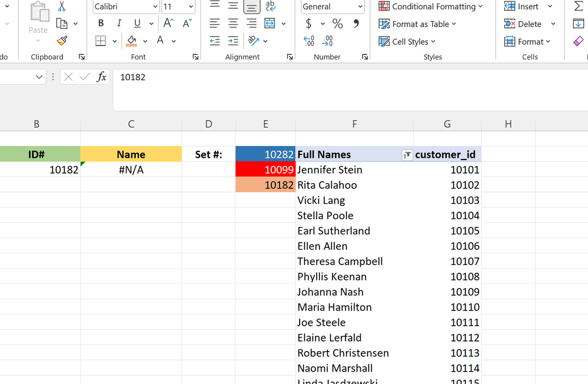Align text left
The width and height of the screenshot is (588, 384).
(214, 24)
